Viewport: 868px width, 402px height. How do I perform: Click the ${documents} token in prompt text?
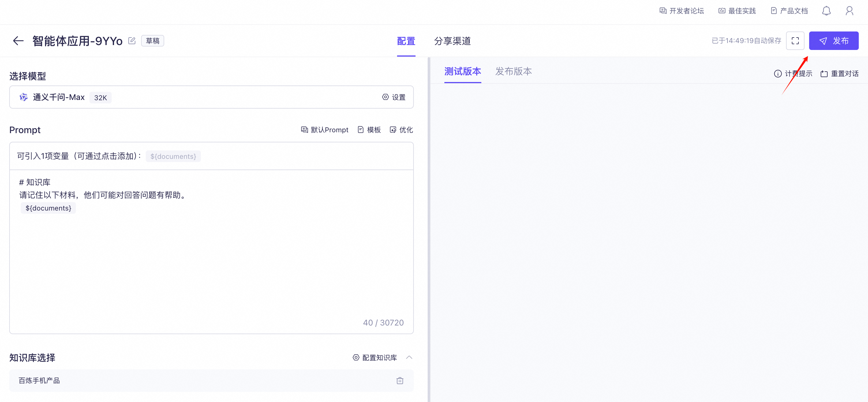point(48,208)
